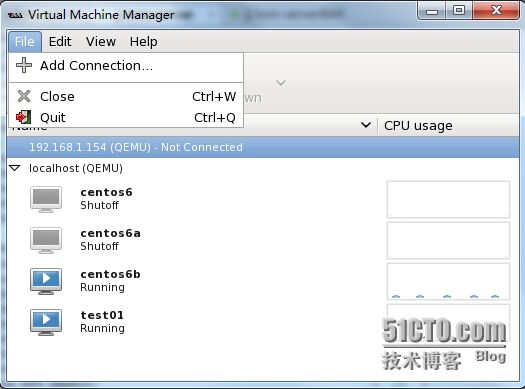Click the centos6b running monitor icon

point(46,282)
